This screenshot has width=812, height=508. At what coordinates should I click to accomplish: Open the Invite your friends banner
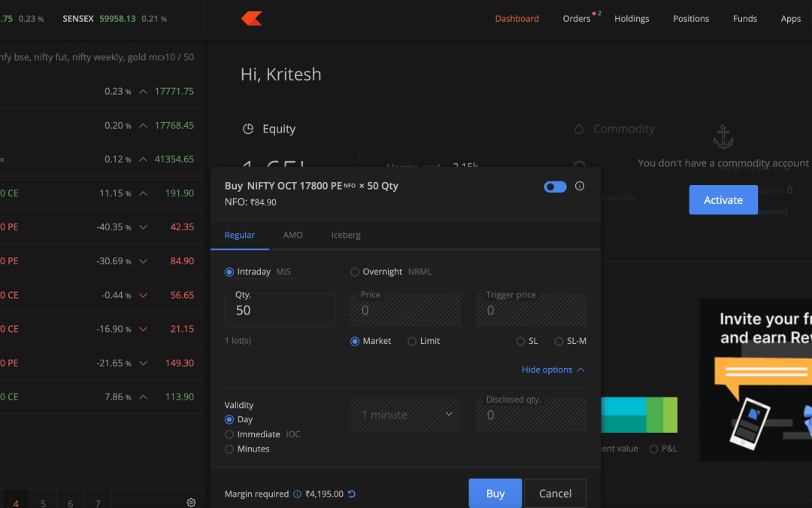tap(756, 379)
